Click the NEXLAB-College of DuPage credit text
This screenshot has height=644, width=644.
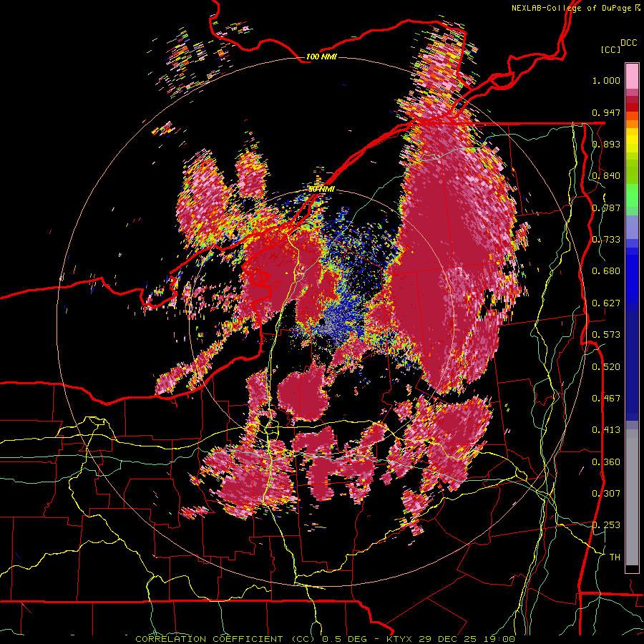[x=571, y=8]
